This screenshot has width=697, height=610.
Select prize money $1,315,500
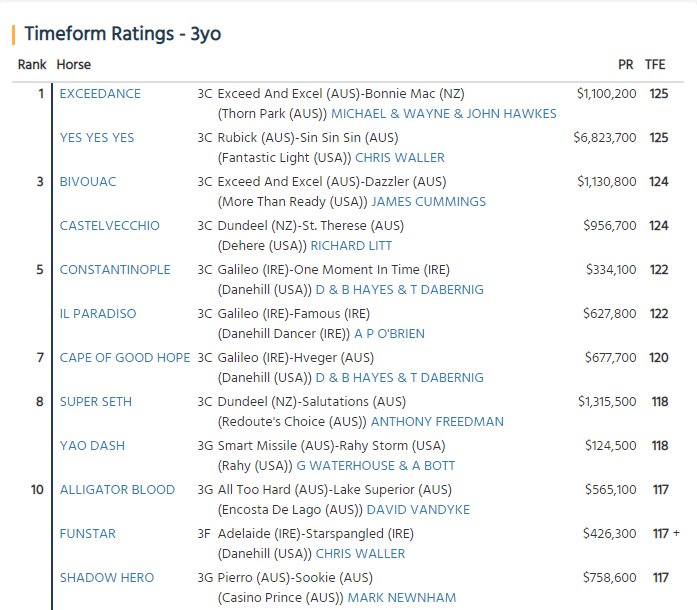tap(607, 402)
